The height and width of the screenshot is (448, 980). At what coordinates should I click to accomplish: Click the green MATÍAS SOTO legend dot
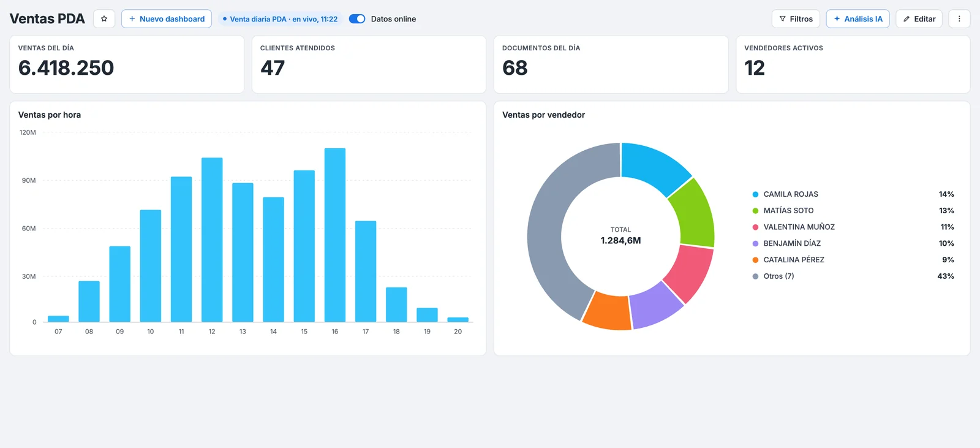(x=755, y=211)
